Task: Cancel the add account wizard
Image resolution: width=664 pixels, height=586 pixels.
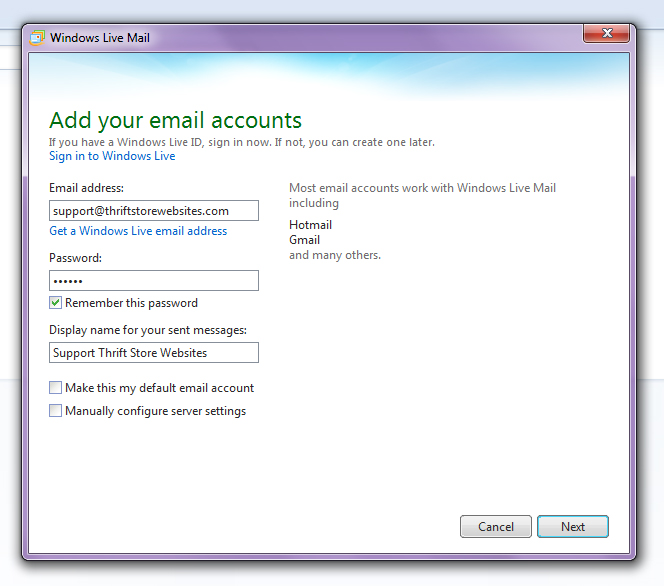Action: point(495,526)
